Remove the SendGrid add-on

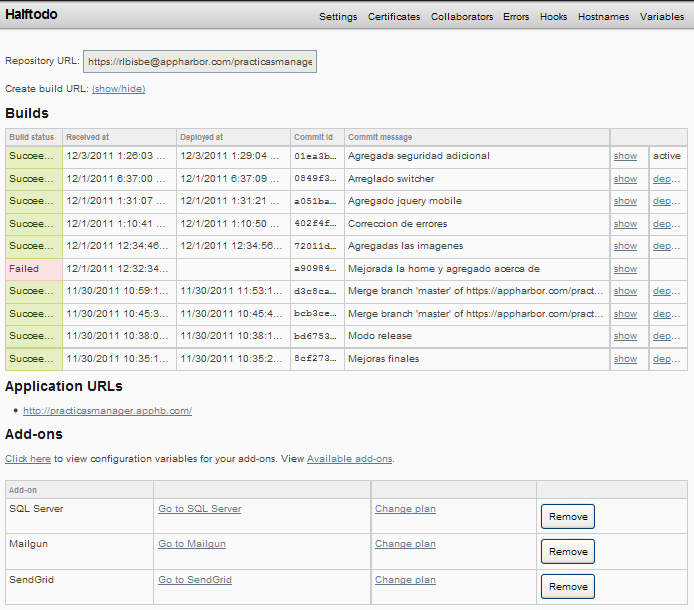(x=568, y=586)
